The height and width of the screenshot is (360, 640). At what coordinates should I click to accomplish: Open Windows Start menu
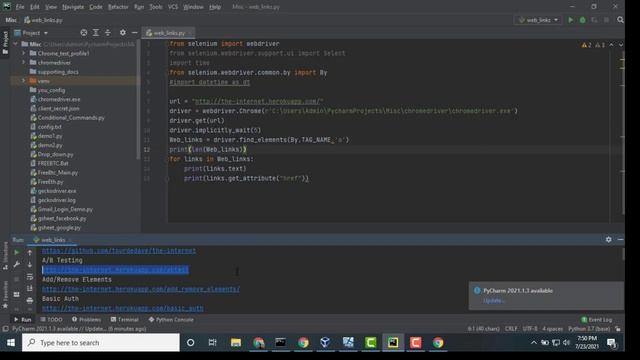(11, 342)
